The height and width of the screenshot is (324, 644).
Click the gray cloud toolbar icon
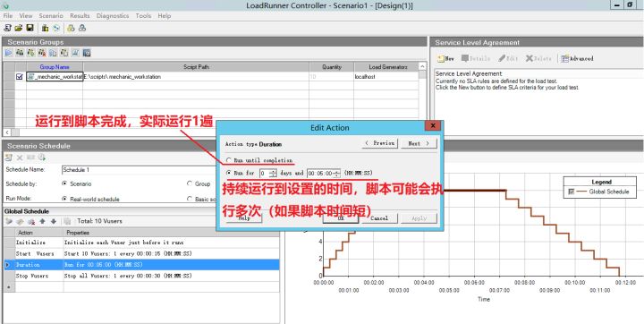click(x=82, y=28)
